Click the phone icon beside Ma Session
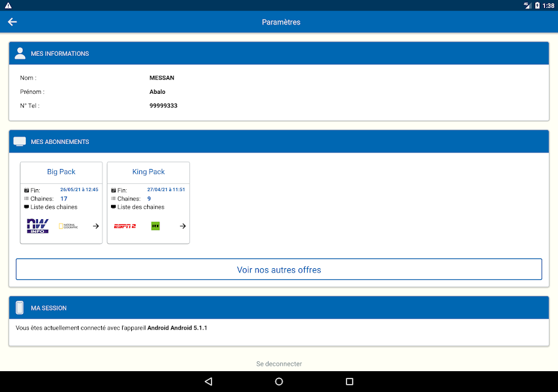Viewport: 558px width, 392px height. coord(20,307)
